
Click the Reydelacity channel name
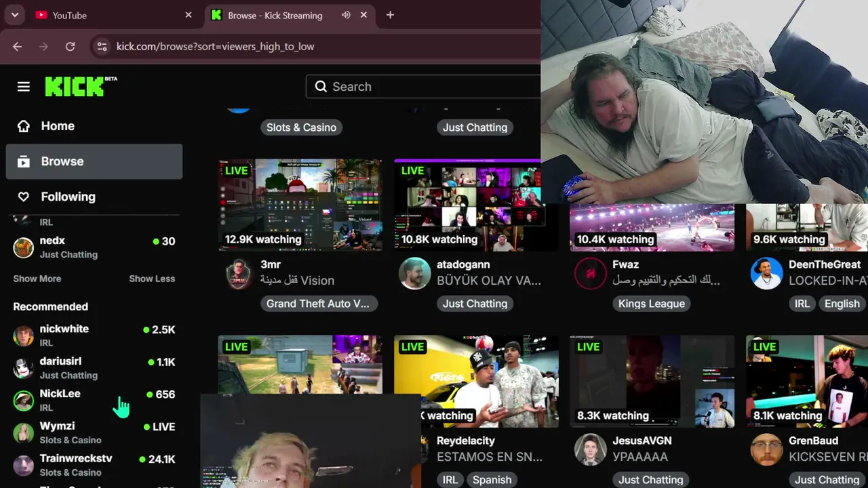tap(466, 441)
